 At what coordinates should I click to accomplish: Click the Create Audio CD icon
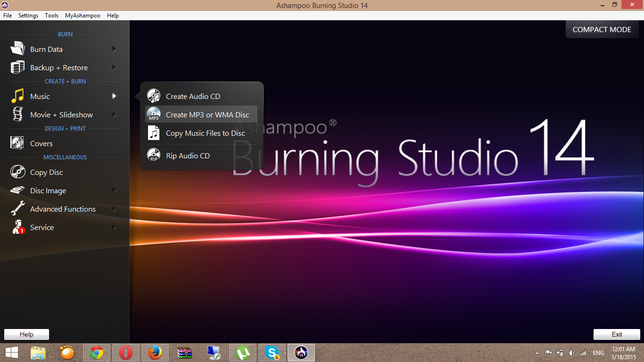[154, 96]
